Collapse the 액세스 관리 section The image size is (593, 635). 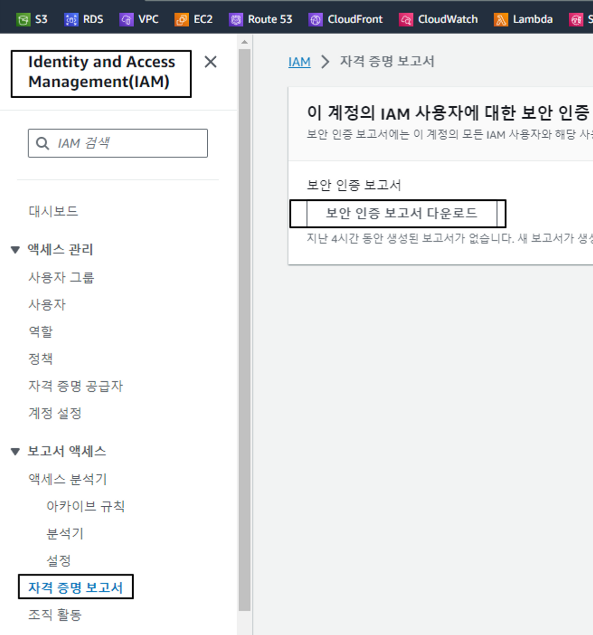coord(15,250)
